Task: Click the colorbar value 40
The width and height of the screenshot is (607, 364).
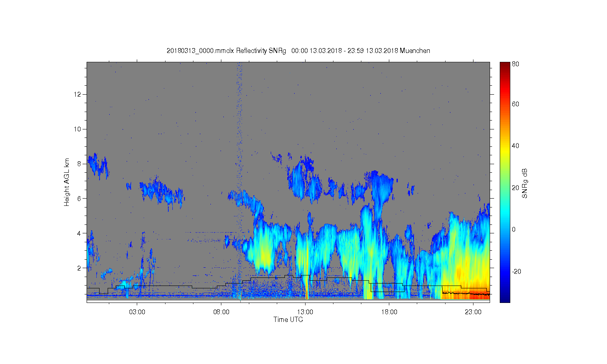Action: pyautogui.click(x=516, y=146)
